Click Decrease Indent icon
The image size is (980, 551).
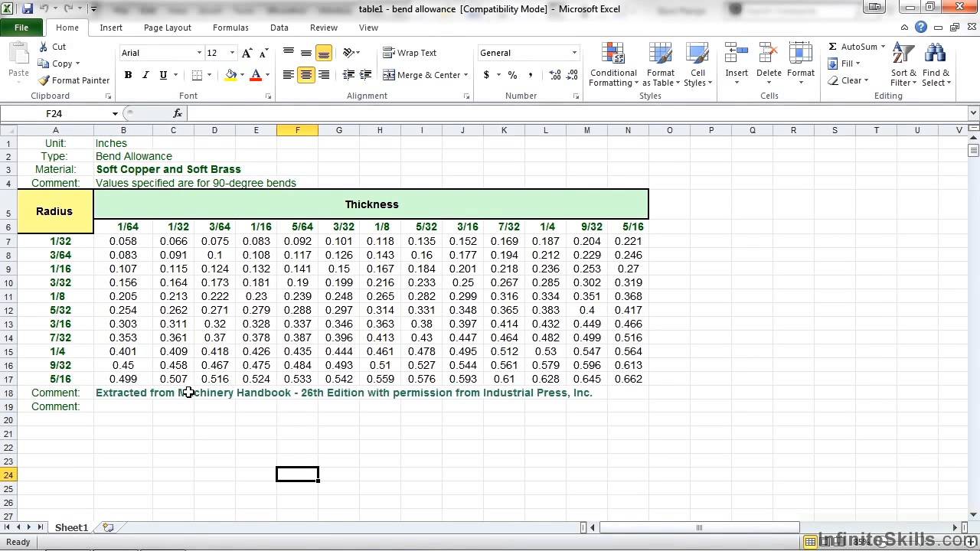pos(348,75)
